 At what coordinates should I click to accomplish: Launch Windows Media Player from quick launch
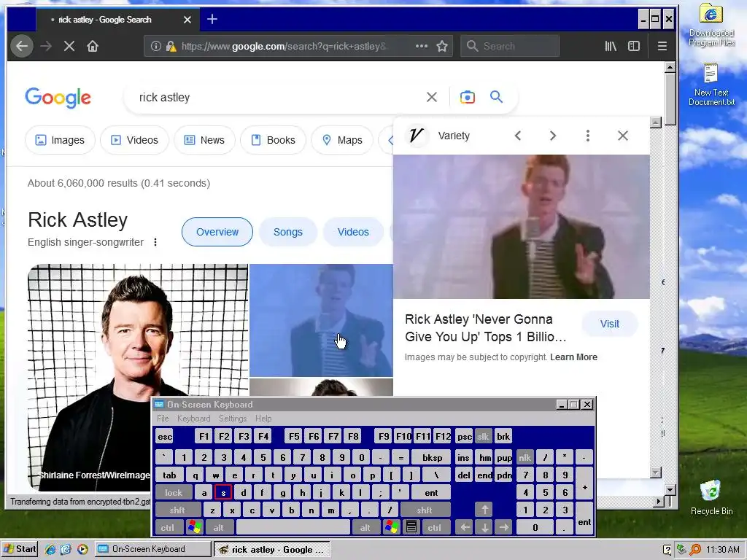[x=82, y=549]
